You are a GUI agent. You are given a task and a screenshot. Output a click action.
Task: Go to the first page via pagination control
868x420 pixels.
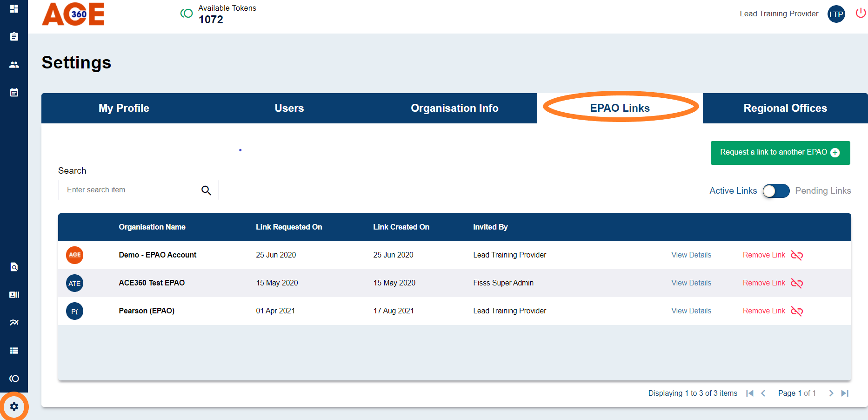(750, 393)
